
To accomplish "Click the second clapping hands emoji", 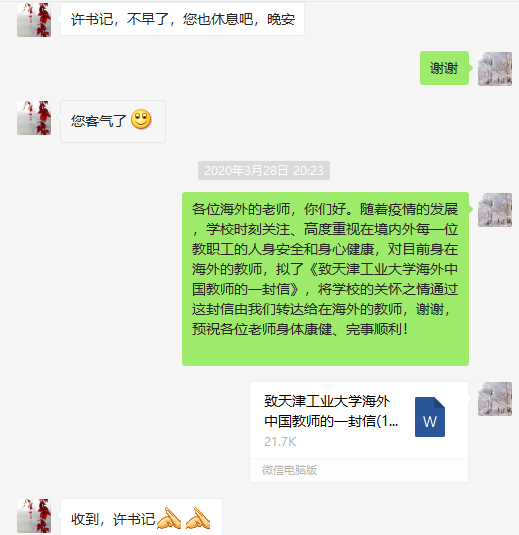I will coord(198,518).
